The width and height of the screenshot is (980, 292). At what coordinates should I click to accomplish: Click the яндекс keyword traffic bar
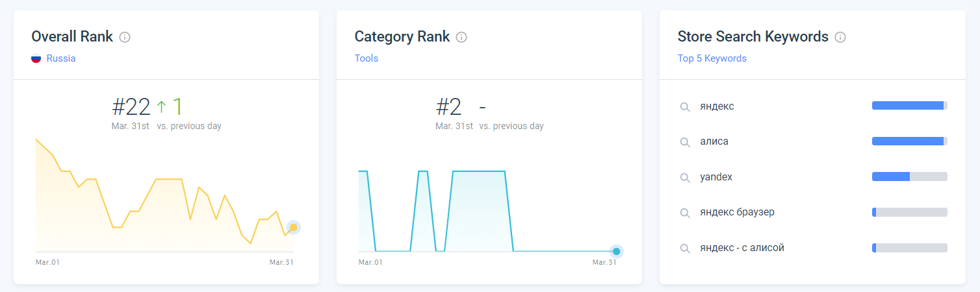point(909,106)
